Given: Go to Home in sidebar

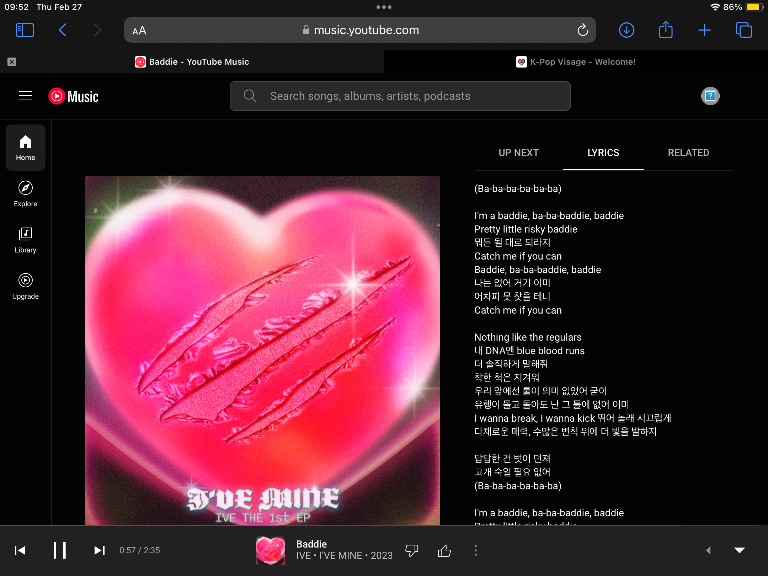Looking at the screenshot, I should point(25,147).
